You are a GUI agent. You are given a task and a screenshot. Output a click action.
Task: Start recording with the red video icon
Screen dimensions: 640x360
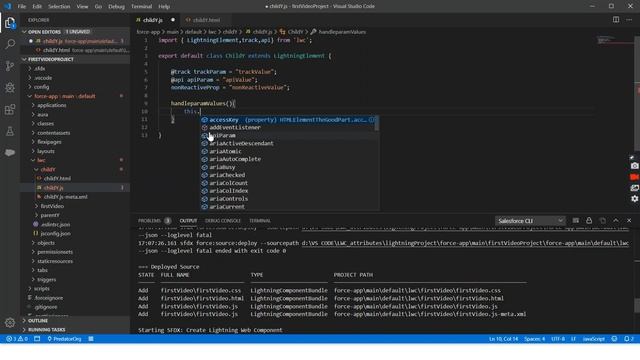pyautogui.click(x=634, y=177)
